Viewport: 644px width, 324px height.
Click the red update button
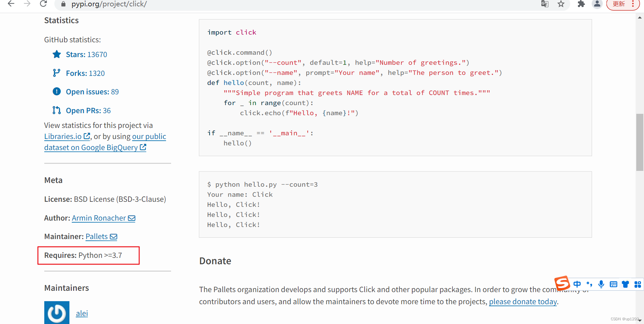[x=619, y=4]
